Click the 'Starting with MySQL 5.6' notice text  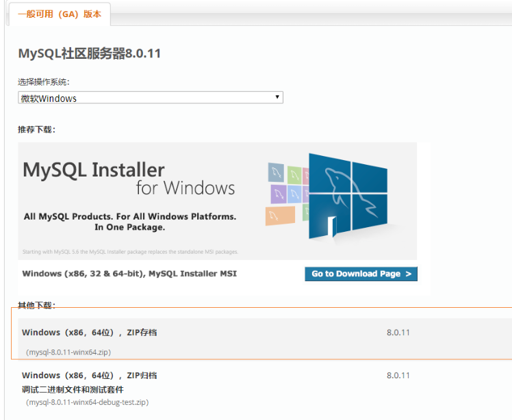point(130,252)
